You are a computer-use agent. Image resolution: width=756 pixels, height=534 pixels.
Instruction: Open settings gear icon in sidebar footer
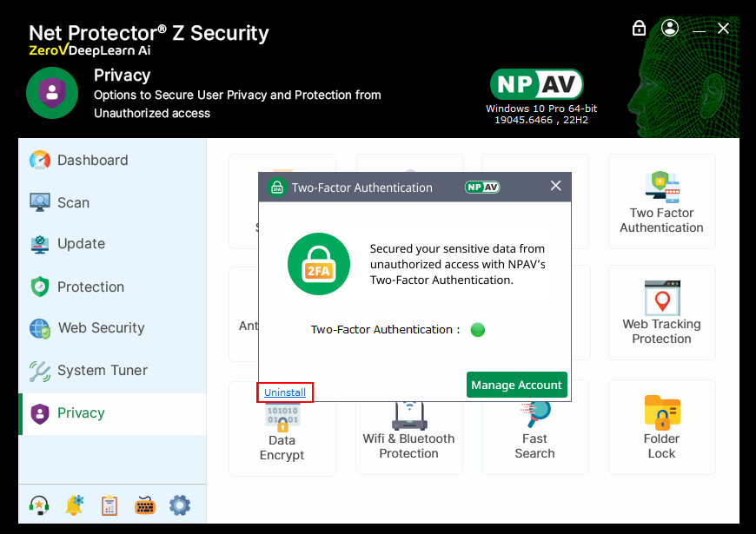click(x=180, y=505)
